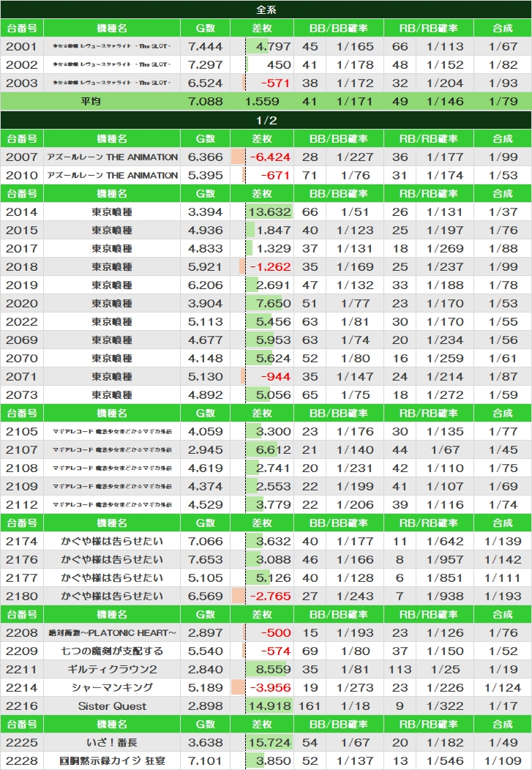Click the 1/67 combined rate for 2001
This screenshot has width=532, height=770.
pos(503,46)
